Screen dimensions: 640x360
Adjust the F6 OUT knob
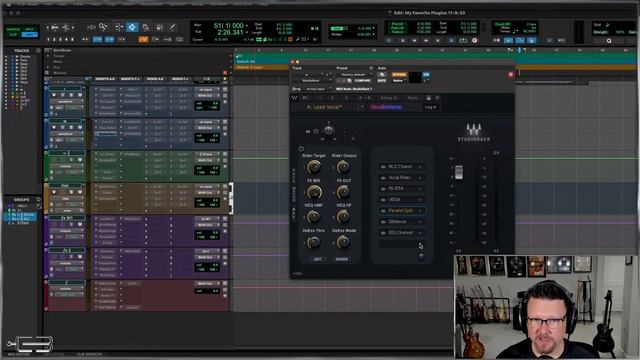tap(343, 191)
